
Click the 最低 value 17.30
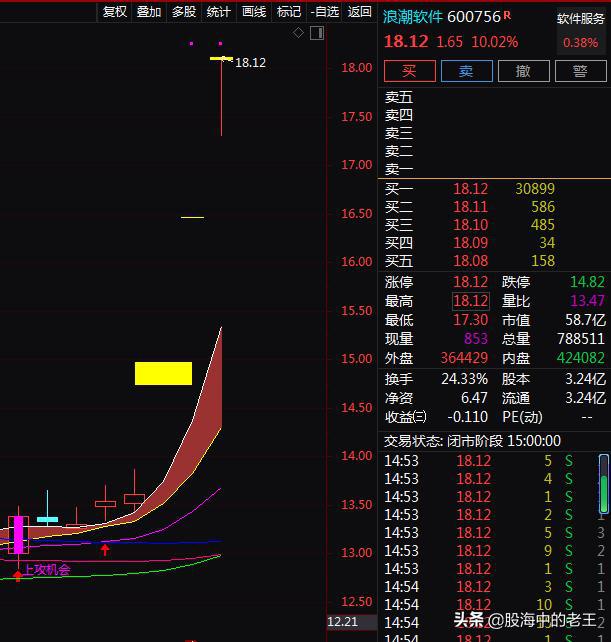[471, 320]
